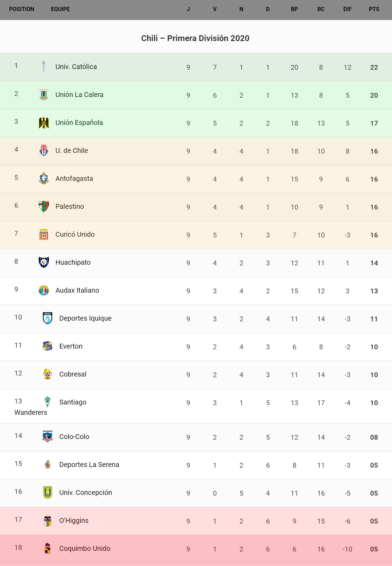392x566 pixels.
Task: Click the Univ. Católica club crest
Action: pos(44,67)
